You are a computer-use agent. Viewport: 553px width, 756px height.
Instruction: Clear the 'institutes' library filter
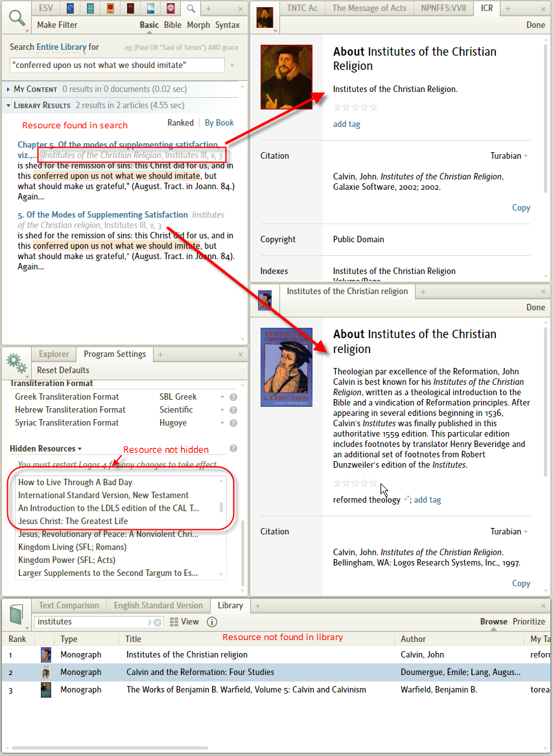point(158,623)
